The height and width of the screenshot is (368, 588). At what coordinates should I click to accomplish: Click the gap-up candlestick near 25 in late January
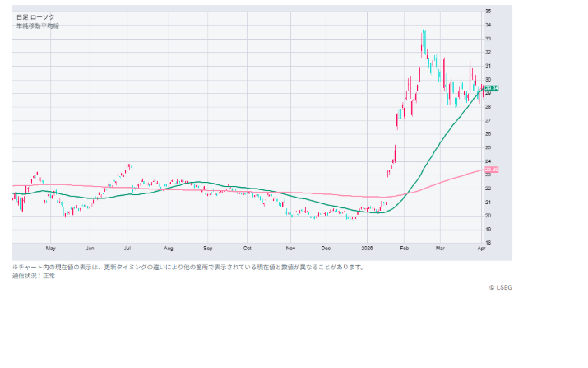coord(395,152)
